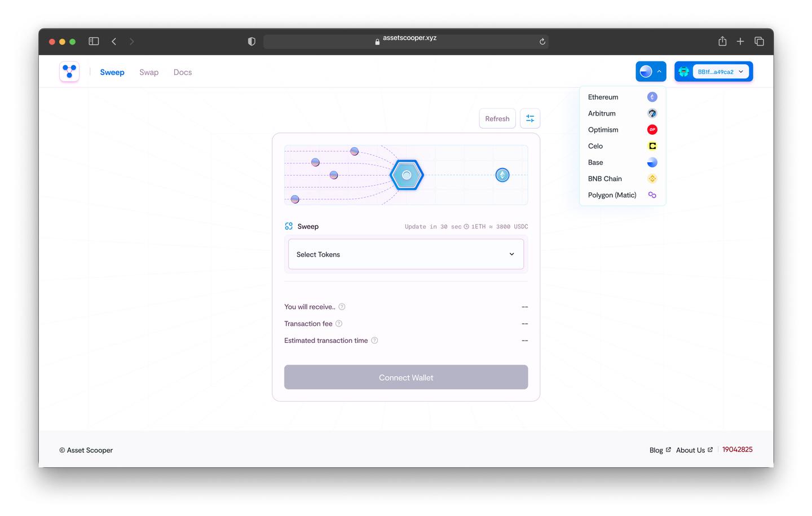The width and height of the screenshot is (812, 516).
Task: Click the Ethereum output token icon in diagram
Action: point(502,175)
